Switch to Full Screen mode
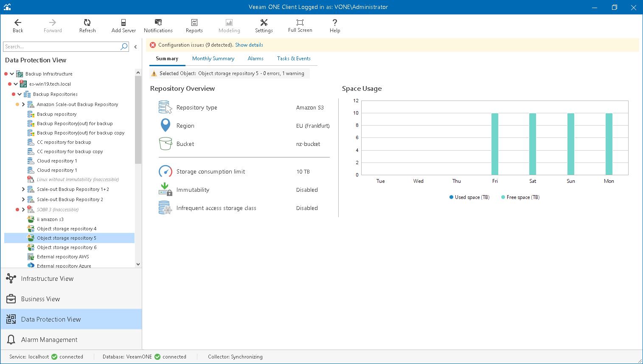Viewport: 643px width, 364px height. coord(300,26)
